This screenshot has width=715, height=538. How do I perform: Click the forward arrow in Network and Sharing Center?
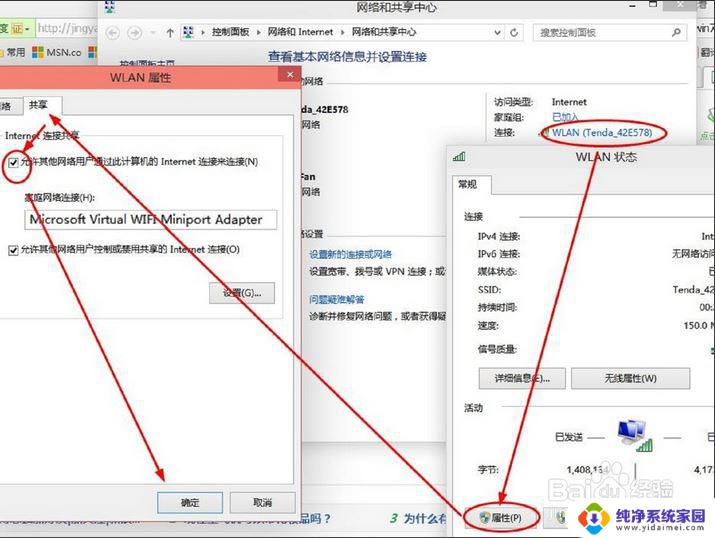pos(134,33)
